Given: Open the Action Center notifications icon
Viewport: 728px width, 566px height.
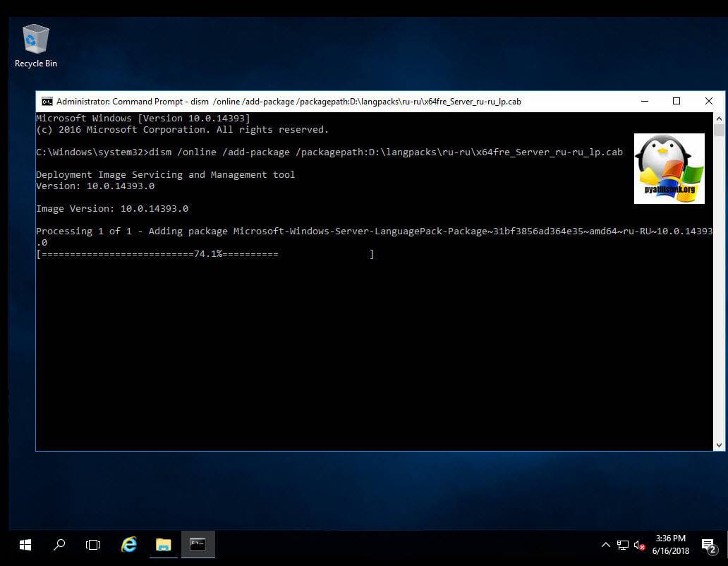Looking at the screenshot, I should (x=708, y=545).
